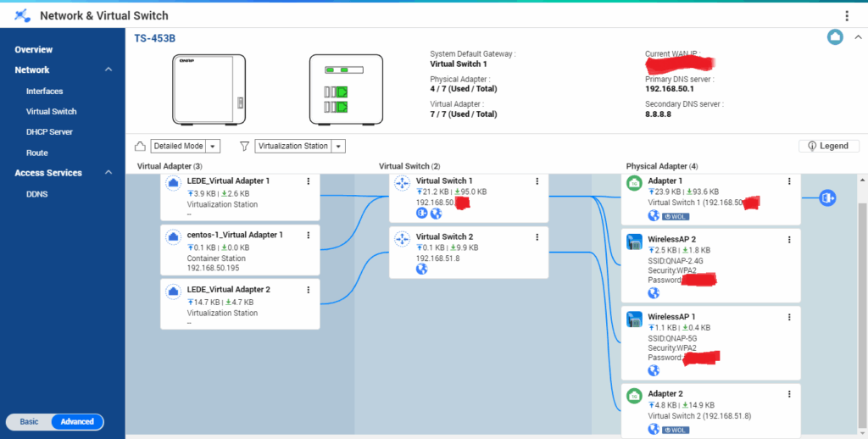
Task: Click LEDE_Virtual Adapter 1 cloud icon
Action: click(x=173, y=184)
